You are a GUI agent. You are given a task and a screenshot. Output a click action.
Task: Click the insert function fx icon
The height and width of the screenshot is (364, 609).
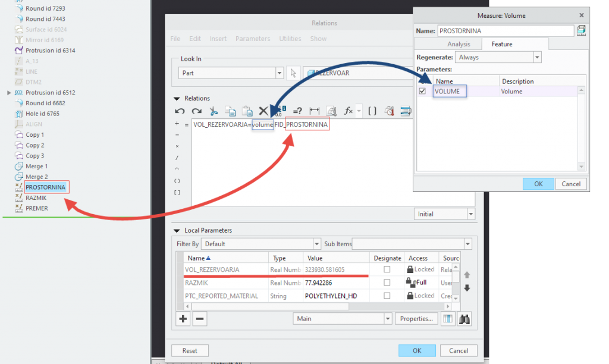349,111
